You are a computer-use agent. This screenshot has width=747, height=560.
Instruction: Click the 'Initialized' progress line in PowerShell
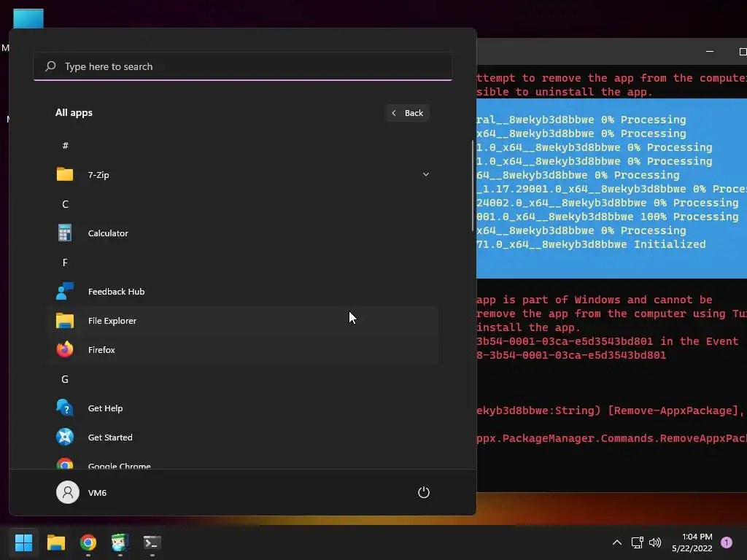tap(591, 244)
